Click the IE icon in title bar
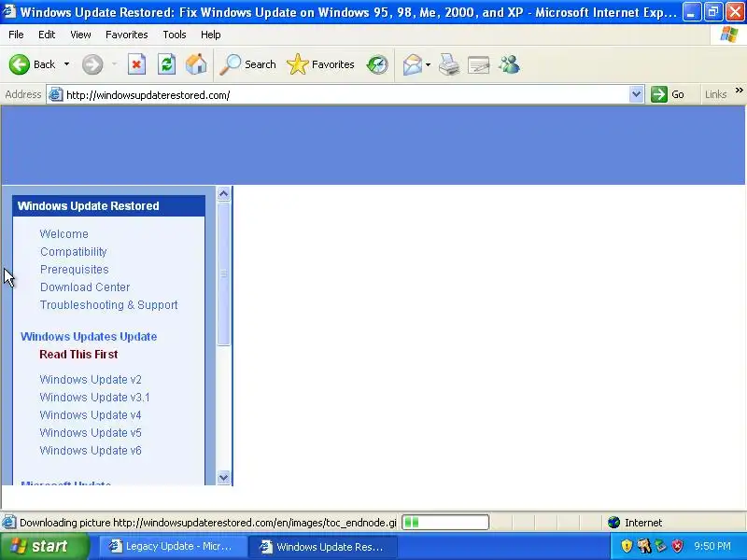This screenshot has height=560, width=747. [9, 11]
